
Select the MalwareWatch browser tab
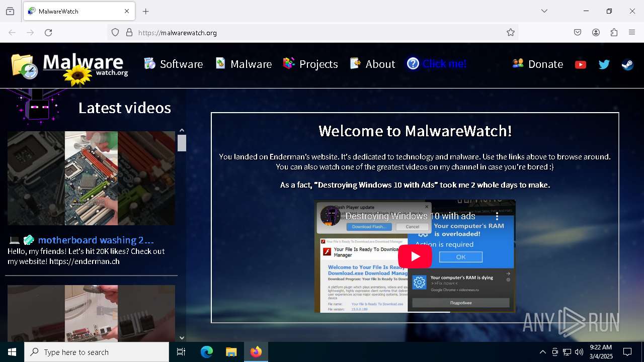(79, 11)
